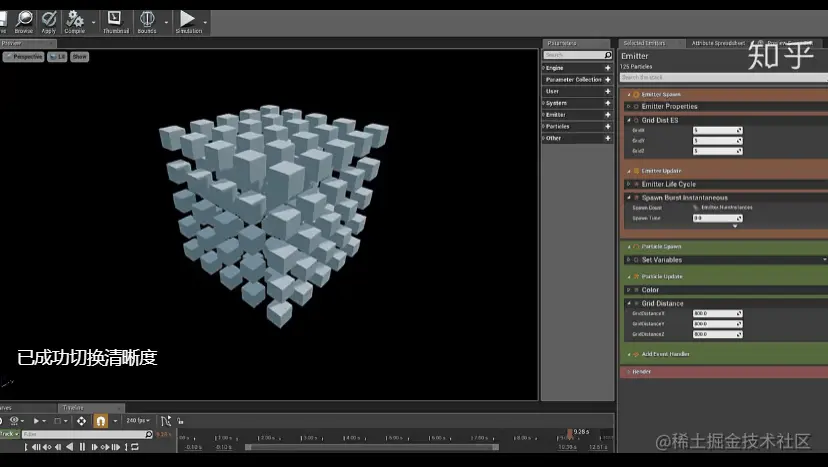
Task: Pause timeline playback
Action: (82, 447)
